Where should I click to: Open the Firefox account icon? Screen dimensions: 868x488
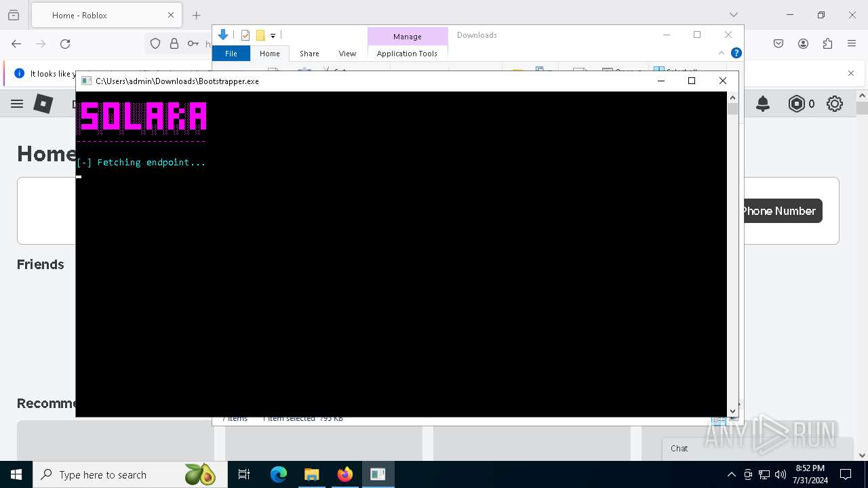tap(803, 43)
